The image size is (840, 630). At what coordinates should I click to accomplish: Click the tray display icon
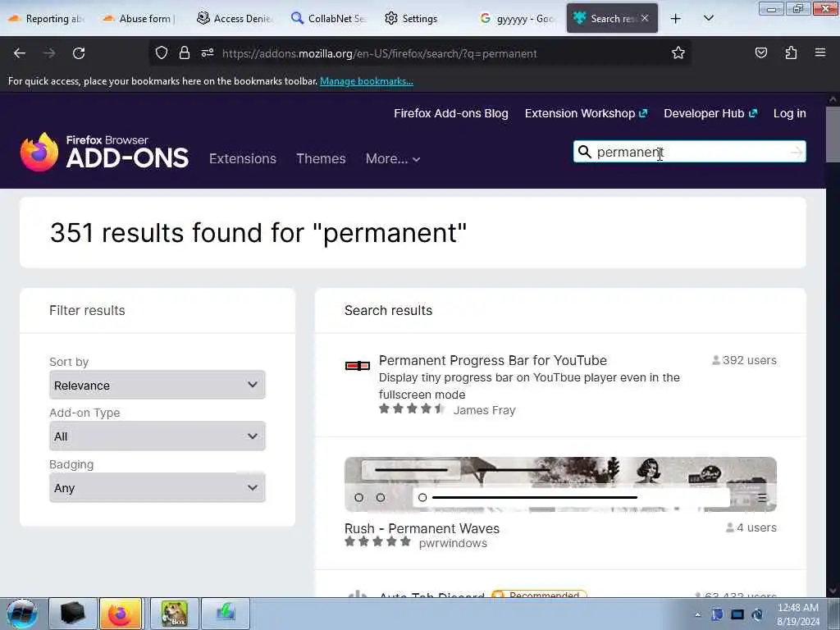(x=737, y=614)
